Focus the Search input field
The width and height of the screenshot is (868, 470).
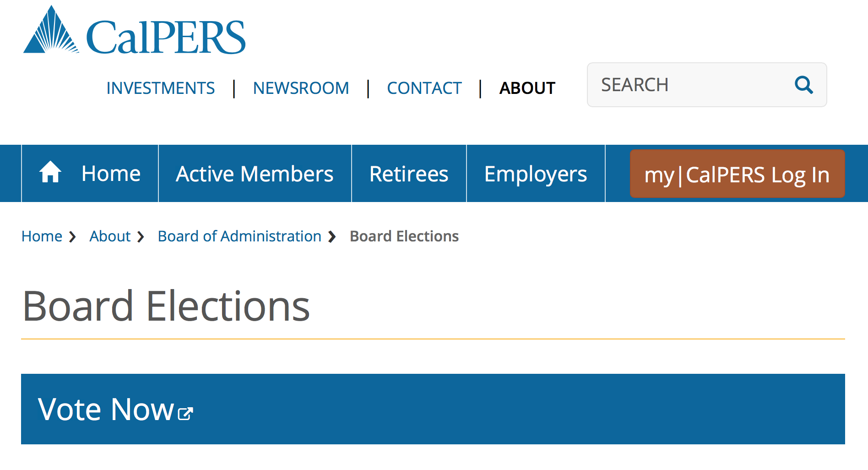pyautogui.click(x=687, y=85)
